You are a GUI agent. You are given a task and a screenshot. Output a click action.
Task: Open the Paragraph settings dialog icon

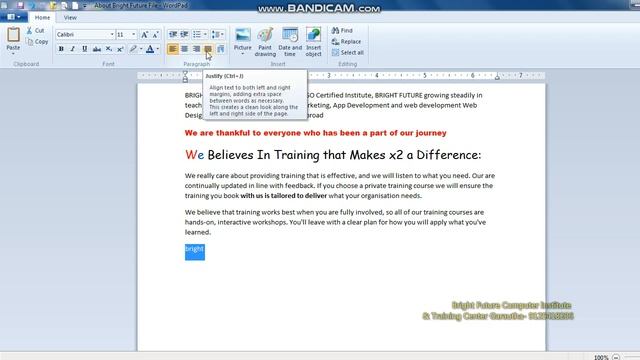(x=221, y=49)
